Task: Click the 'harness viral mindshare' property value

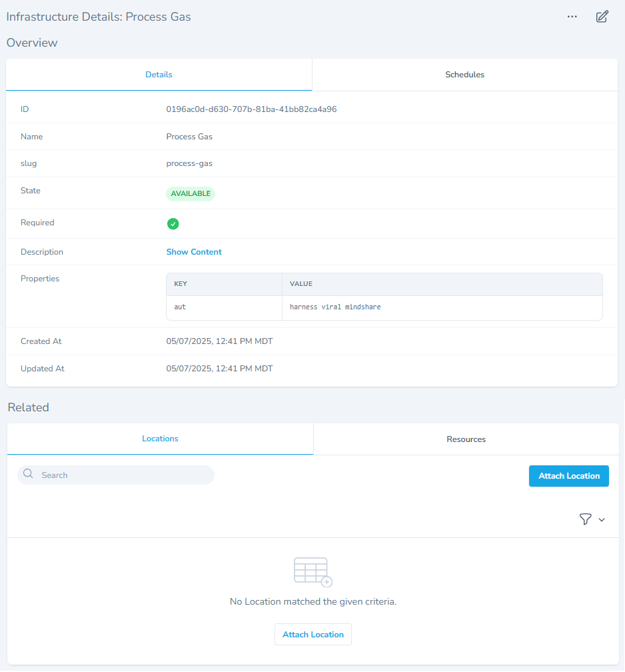Action: 335,307
